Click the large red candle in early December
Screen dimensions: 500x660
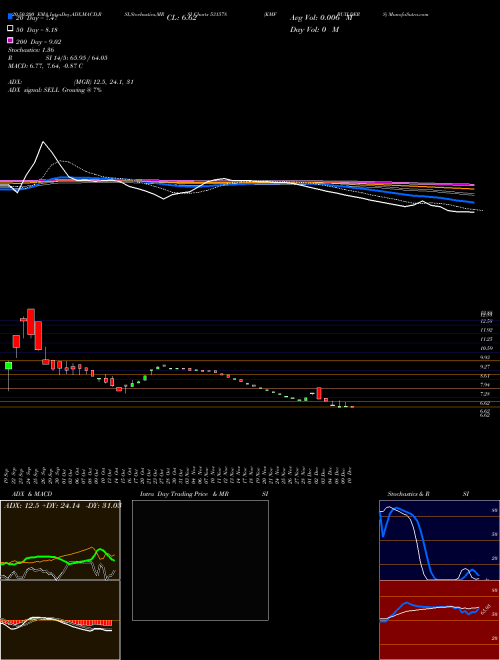(x=319, y=394)
